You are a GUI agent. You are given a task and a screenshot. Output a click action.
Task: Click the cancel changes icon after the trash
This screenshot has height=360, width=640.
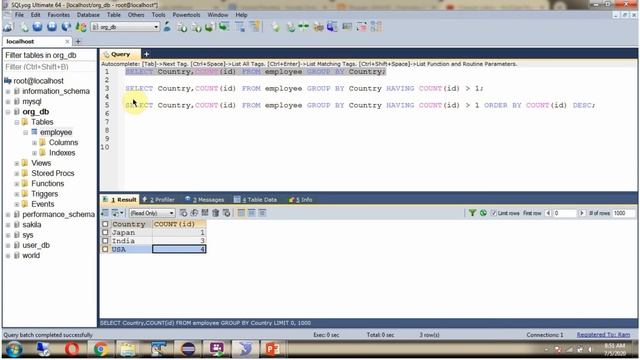(x=227, y=213)
